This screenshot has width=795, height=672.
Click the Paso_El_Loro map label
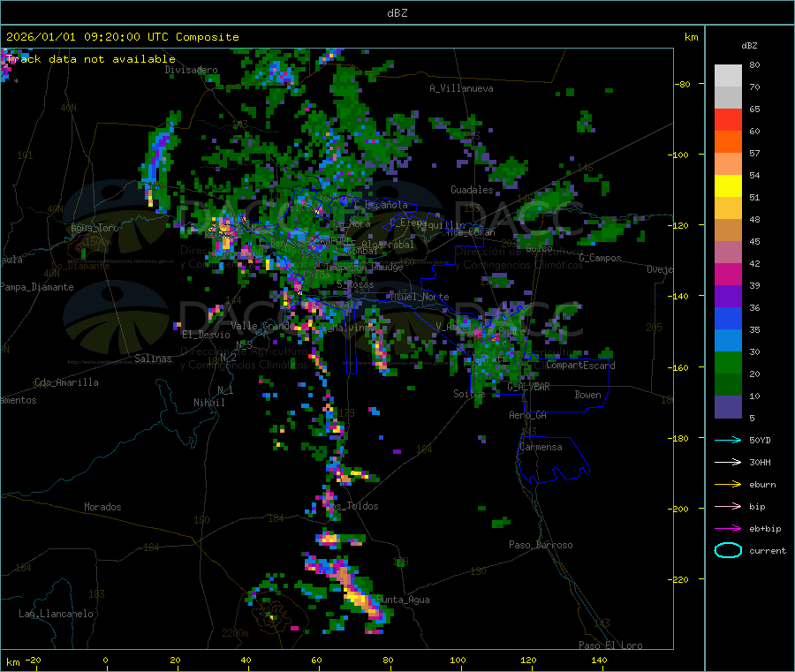[x=610, y=646]
